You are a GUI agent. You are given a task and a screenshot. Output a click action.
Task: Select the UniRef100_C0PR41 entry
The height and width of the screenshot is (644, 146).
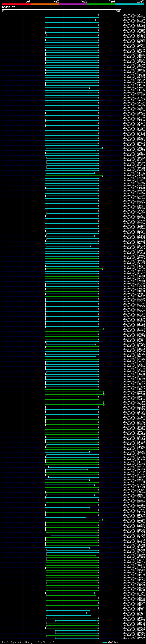pyautogui.click(x=134, y=572)
